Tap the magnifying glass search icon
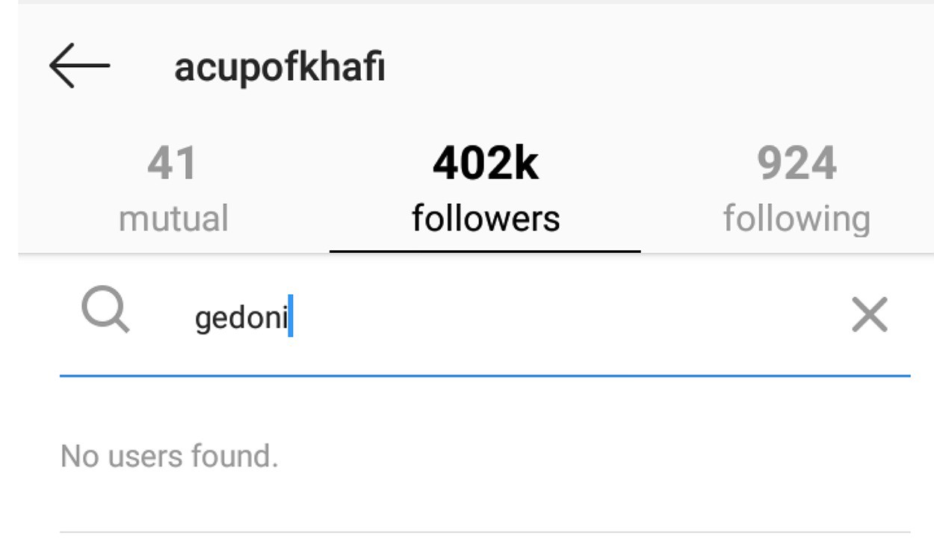This screenshot has width=934, height=560. [106, 311]
